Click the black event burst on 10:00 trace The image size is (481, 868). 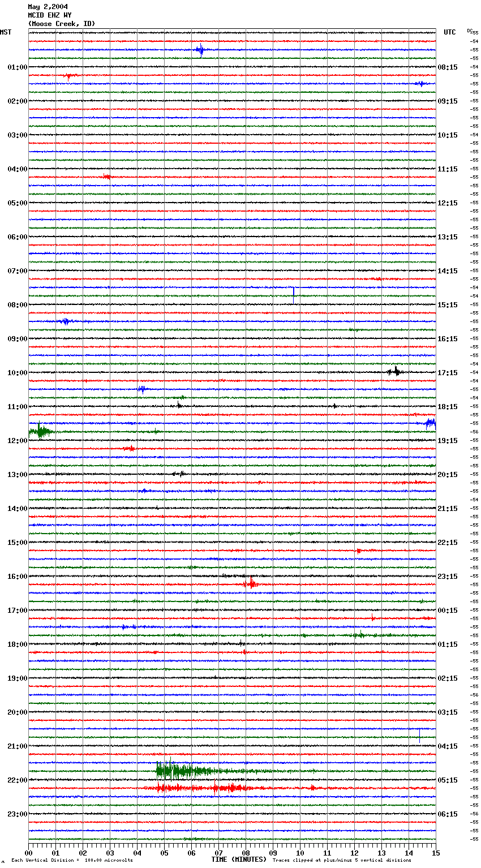pos(395,372)
